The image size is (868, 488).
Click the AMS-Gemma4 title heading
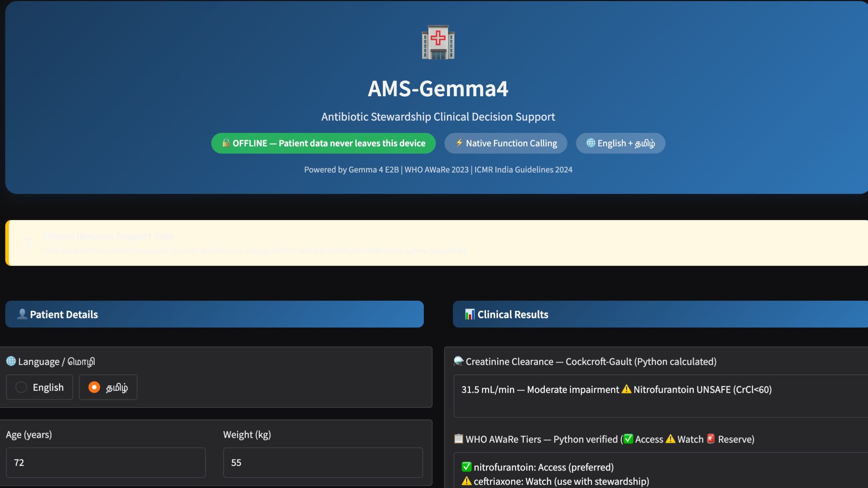(438, 89)
